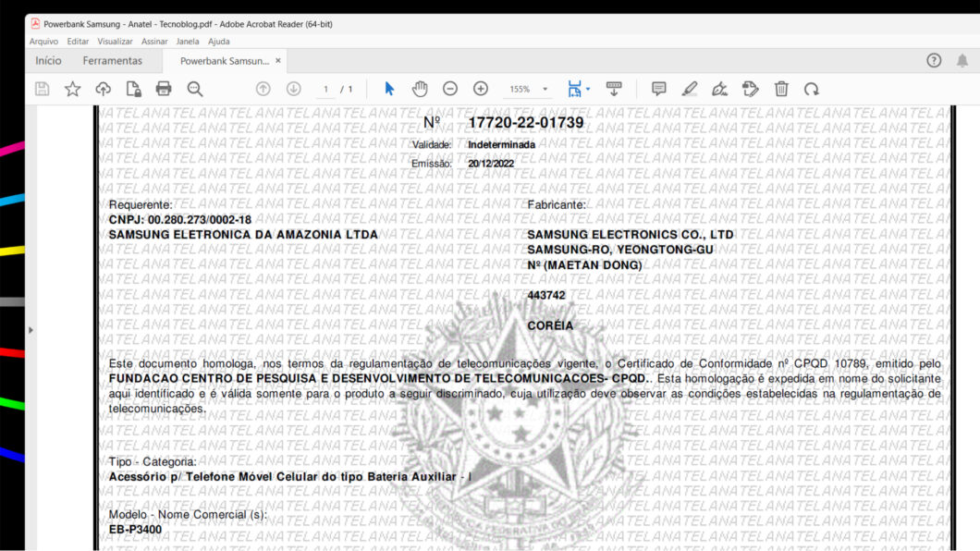Open the Visualizar menu
980x551 pixels.
[x=115, y=42]
